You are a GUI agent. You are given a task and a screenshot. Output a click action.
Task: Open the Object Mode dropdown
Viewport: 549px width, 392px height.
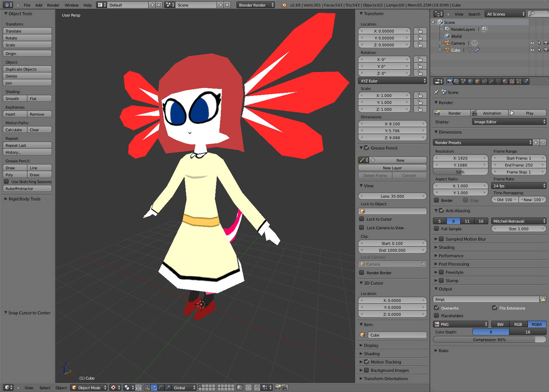89,387
